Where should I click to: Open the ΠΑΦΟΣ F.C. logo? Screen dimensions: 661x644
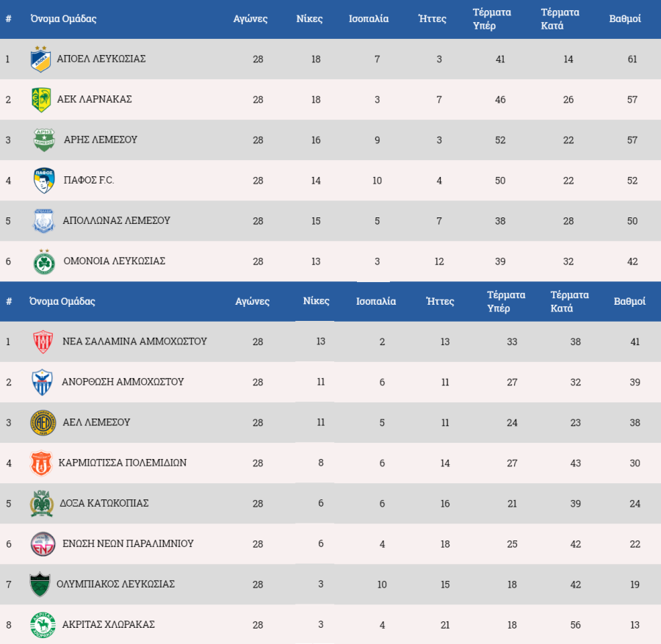pos(44,181)
